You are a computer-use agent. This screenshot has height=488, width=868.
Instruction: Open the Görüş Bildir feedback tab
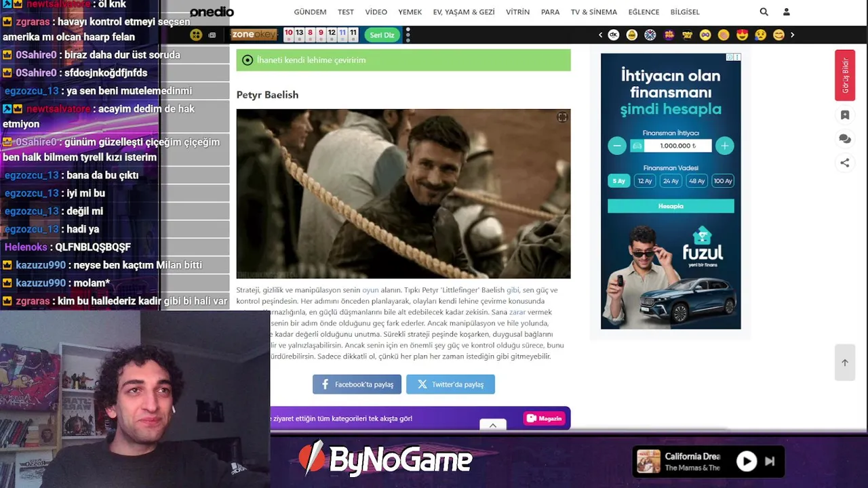pyautogui.click(x=845, y=75)
